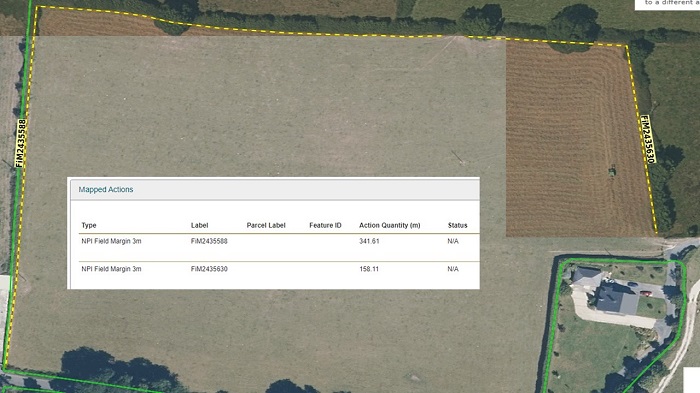Click the Type column header
Screen dimensions: 700x393
click(89, 226)
